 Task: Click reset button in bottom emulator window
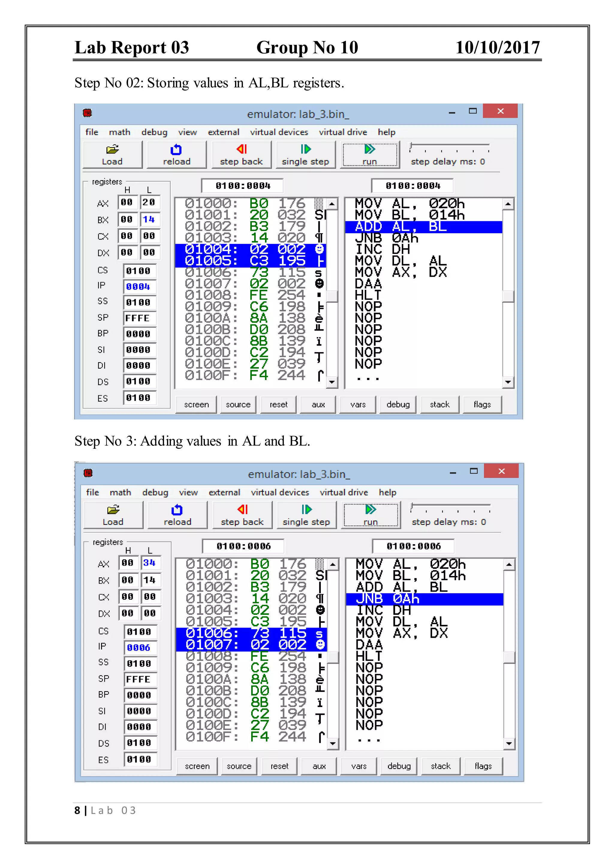pos(279,766)
